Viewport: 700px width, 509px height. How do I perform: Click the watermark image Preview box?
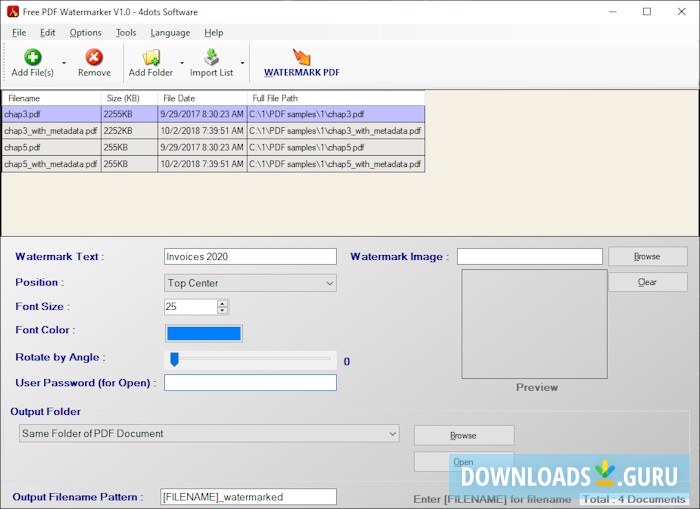(x=534, y=324)
